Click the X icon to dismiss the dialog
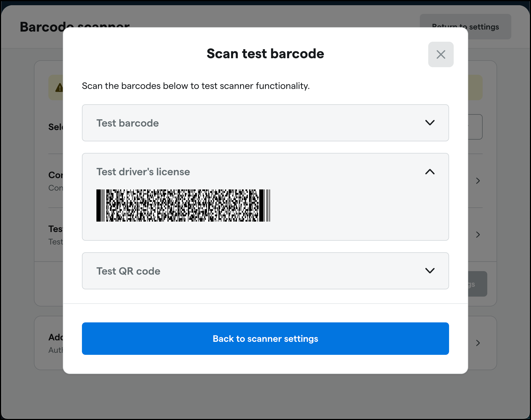The image size is (531, 420). pyautogui.click(x=441, y=54)
